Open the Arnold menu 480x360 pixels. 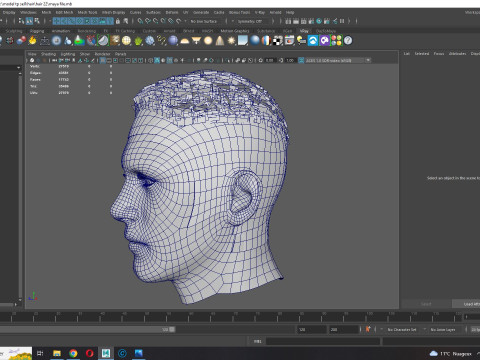[x=275, y=12]
